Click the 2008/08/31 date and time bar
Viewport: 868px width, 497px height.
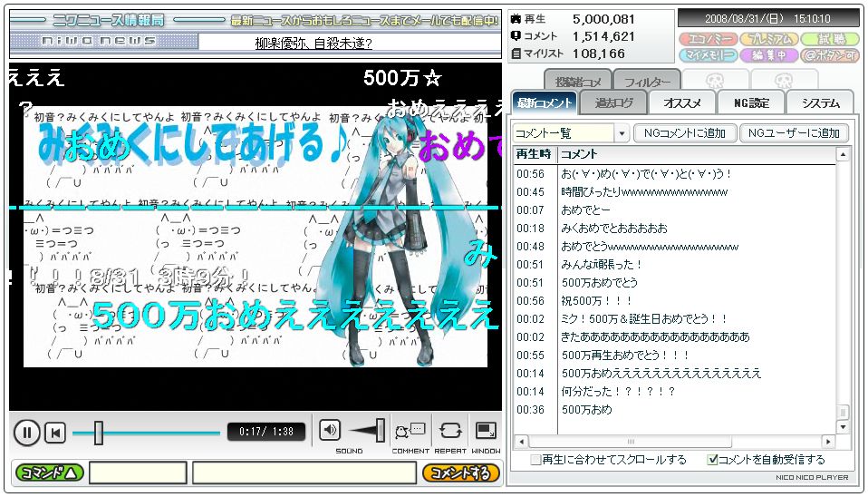[x=768, y=19]
